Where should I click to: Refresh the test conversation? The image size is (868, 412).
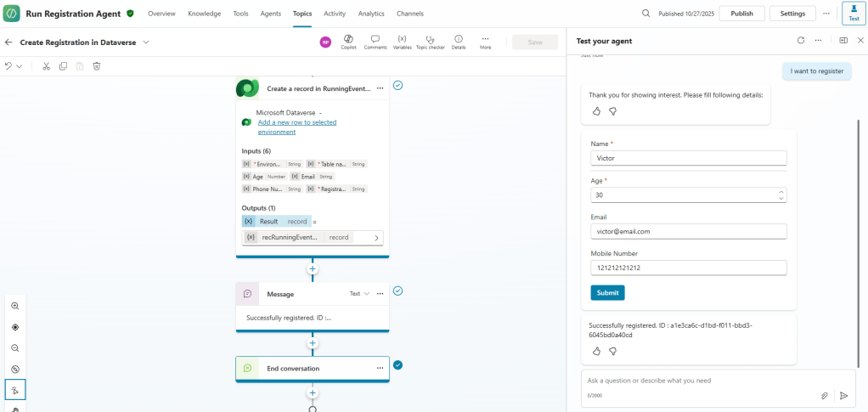[800, 41]
